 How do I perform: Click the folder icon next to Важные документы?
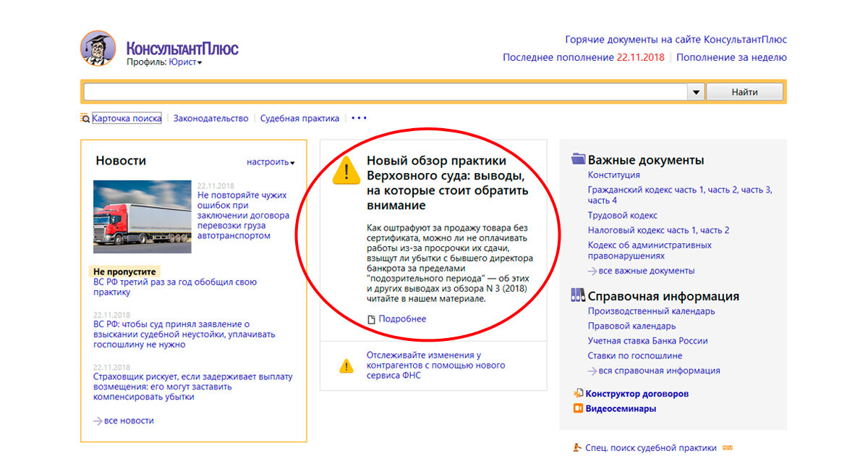(x=578, y=159)
